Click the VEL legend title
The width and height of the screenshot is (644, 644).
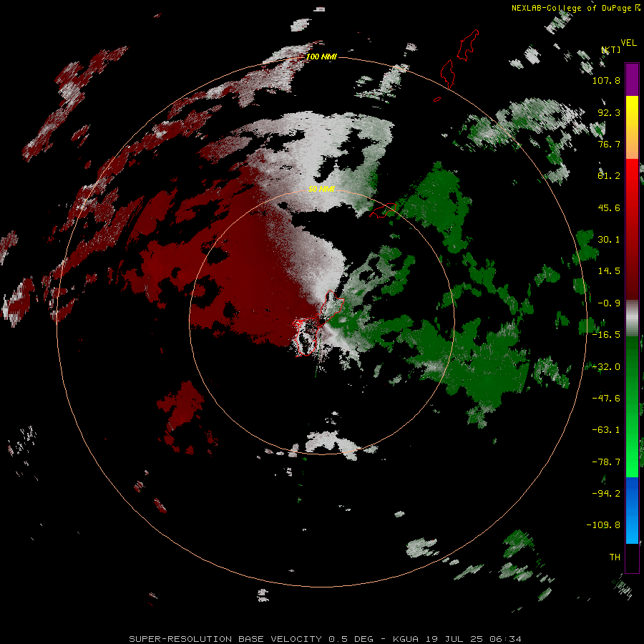point(628,43)
